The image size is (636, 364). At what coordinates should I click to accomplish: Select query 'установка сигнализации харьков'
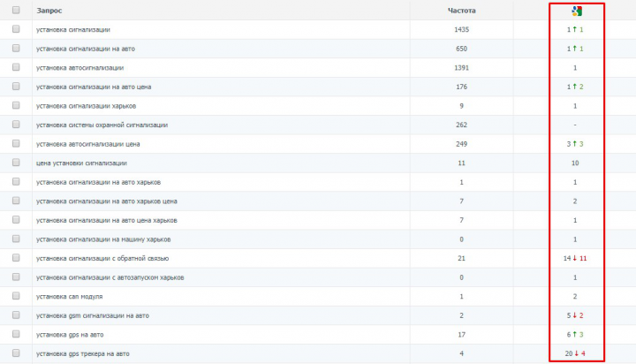point(86,106)
